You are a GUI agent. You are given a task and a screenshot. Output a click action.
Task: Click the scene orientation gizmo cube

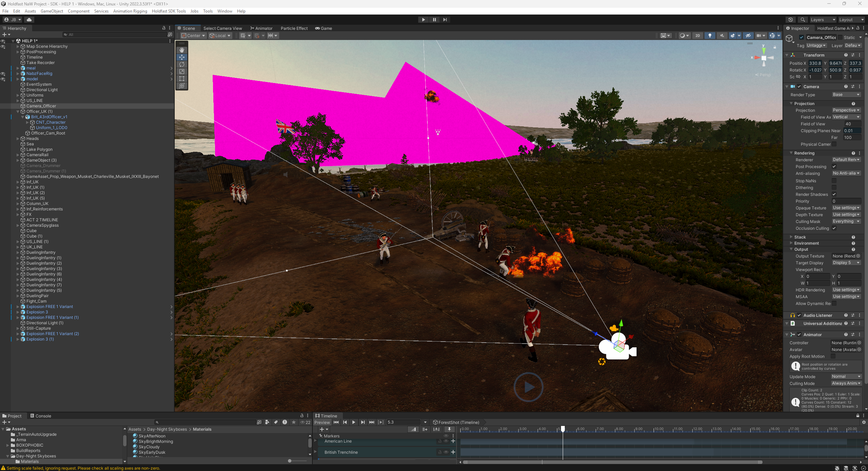tap(764, 58)
